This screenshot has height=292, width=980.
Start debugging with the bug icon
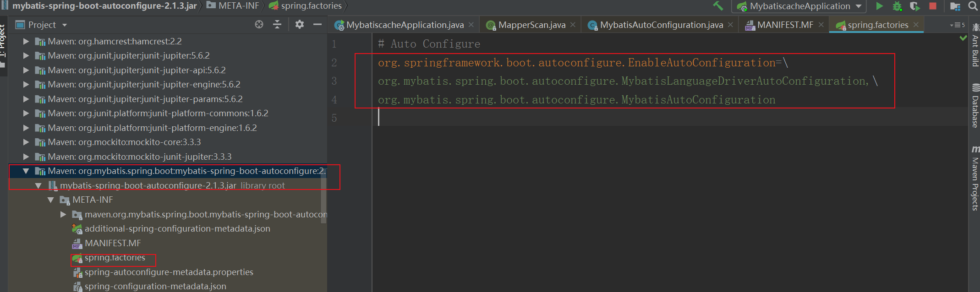[x=897, y=6]
